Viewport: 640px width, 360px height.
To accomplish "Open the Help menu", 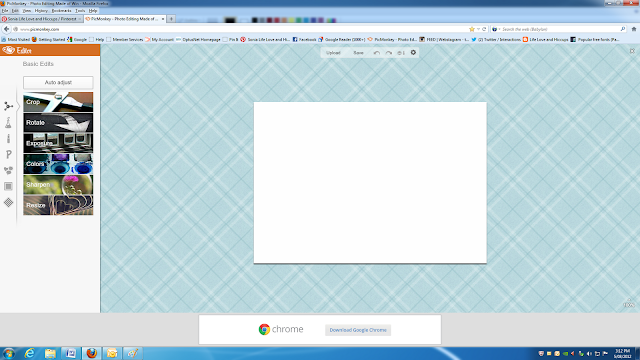I will coord(93,11).
